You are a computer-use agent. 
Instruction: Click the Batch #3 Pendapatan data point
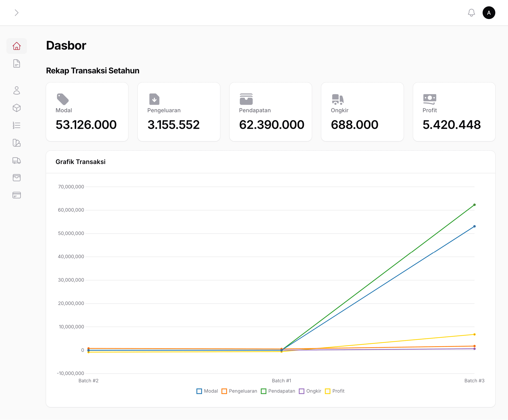(474, 205)
